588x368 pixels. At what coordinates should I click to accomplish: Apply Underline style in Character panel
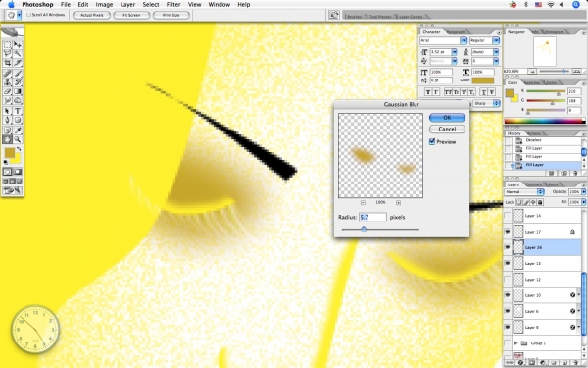[x=484, y=92]
